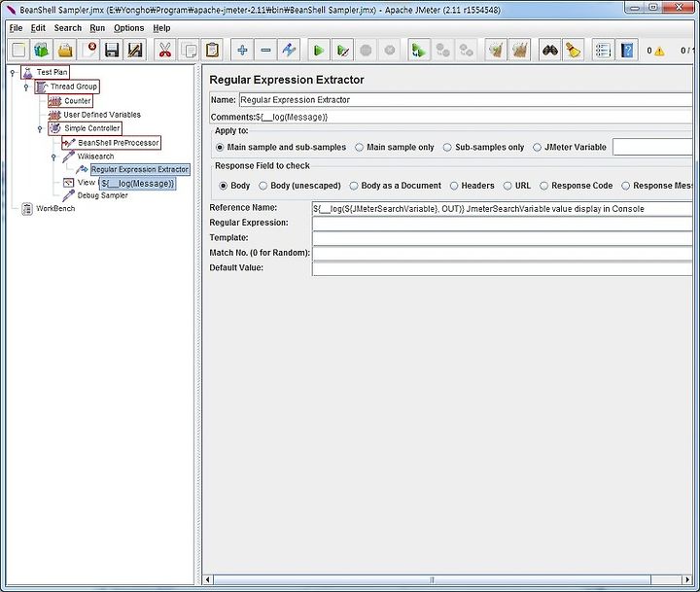700x592 pixels.
Task: Select BeanShell PreProcessor tree item
Action: 111,143
